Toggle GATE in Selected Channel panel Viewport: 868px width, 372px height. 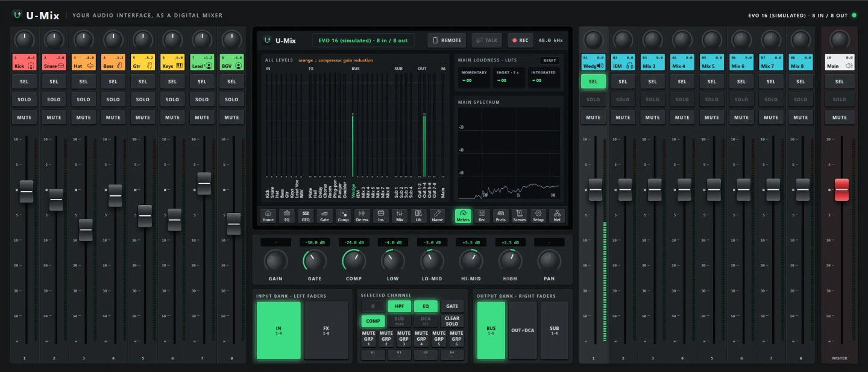[452, 306]
